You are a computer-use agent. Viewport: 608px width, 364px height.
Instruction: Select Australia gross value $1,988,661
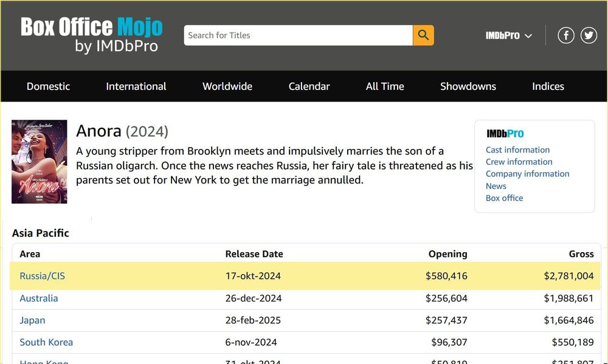point(569,298)
